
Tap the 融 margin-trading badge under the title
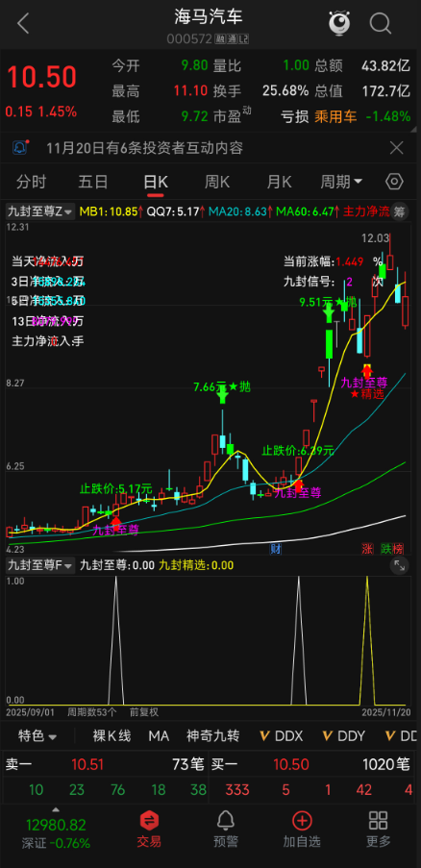[221, 39]
